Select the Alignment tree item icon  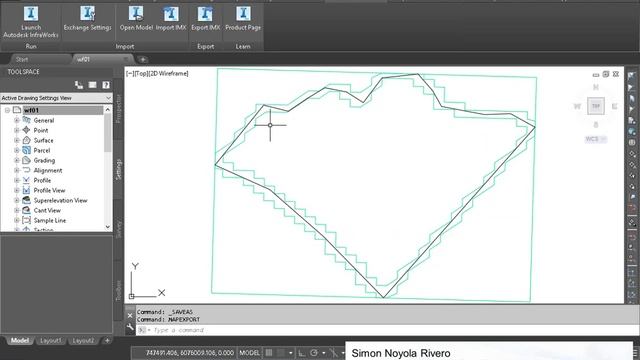(27, 170)
